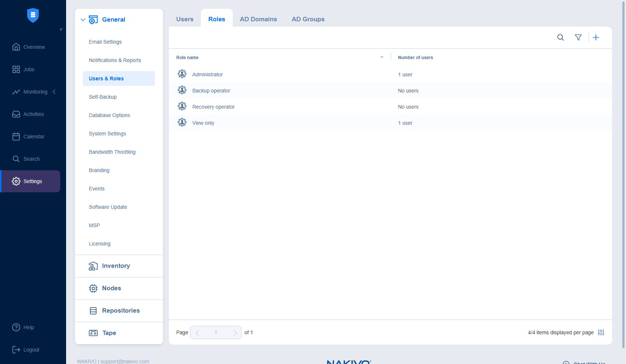Open the Nodes section icon

94,288
